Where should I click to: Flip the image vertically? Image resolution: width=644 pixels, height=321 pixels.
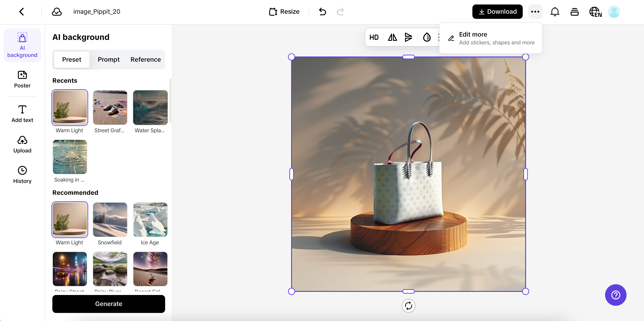coord(409,37)
